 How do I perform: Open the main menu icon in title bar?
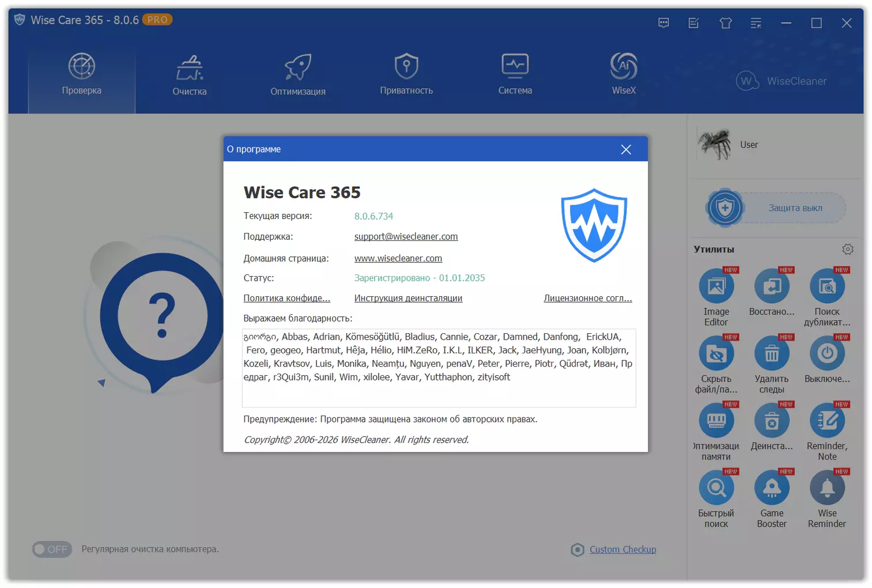click(x=756, y=23)
